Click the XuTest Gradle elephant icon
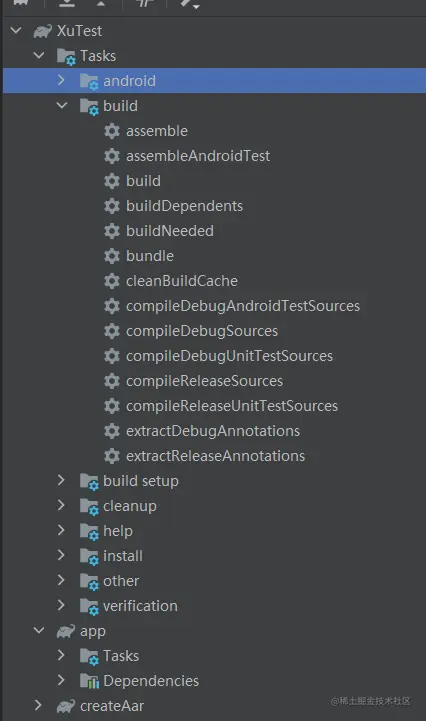 pyautogui.click(x=43, y=31)
